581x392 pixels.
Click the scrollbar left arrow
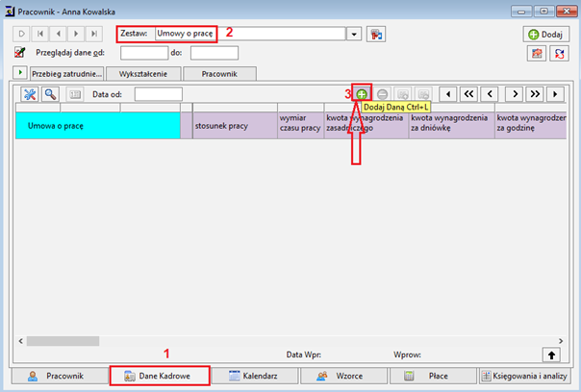(x=21, y=341)
